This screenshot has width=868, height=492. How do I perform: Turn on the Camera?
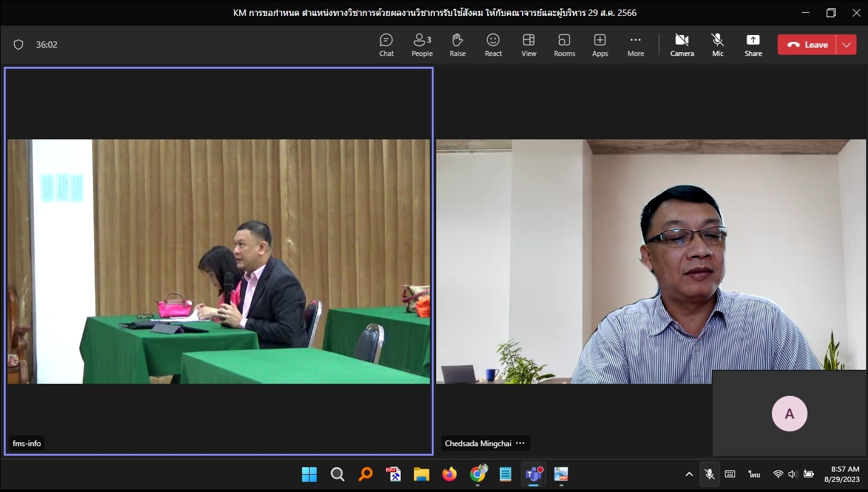tap(682, 45)
